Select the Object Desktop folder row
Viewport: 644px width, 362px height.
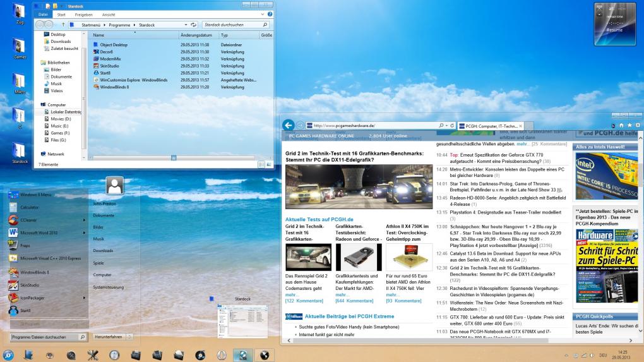pyautogui.click(x=177, y=45)
